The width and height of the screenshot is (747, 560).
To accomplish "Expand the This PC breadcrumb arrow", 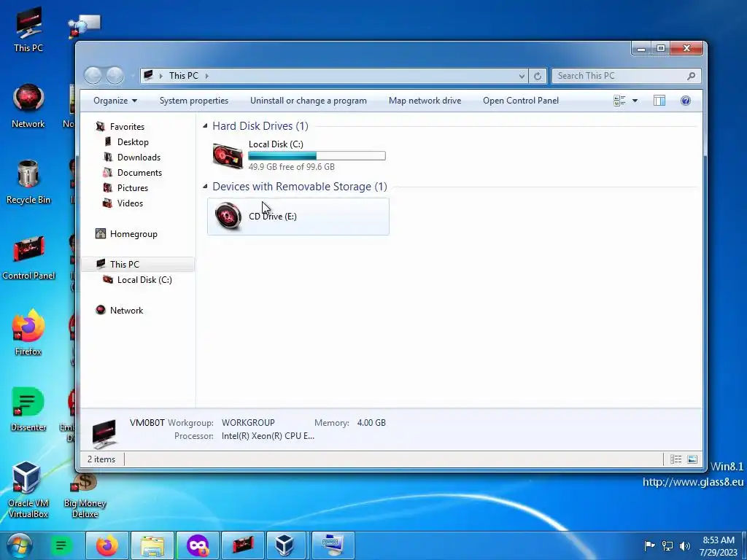I will coord(206,76).
